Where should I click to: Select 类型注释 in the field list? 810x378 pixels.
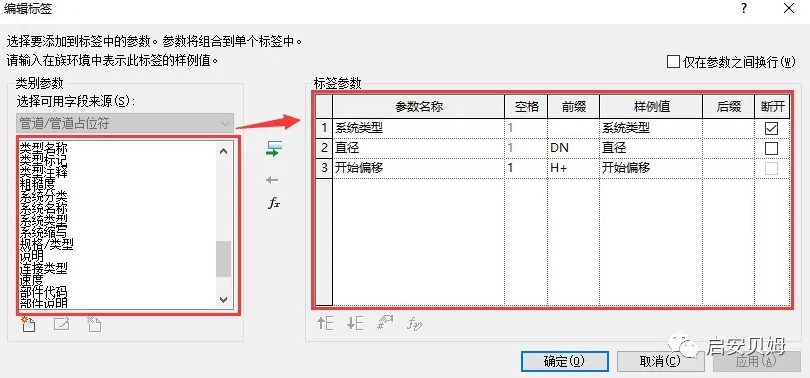pyautogui.click(x=44, y=172)
